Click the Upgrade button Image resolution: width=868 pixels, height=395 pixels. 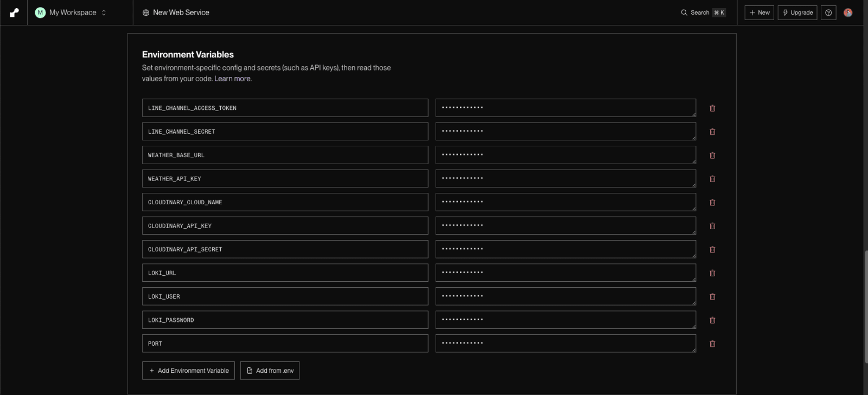click(x=797, y=12)
